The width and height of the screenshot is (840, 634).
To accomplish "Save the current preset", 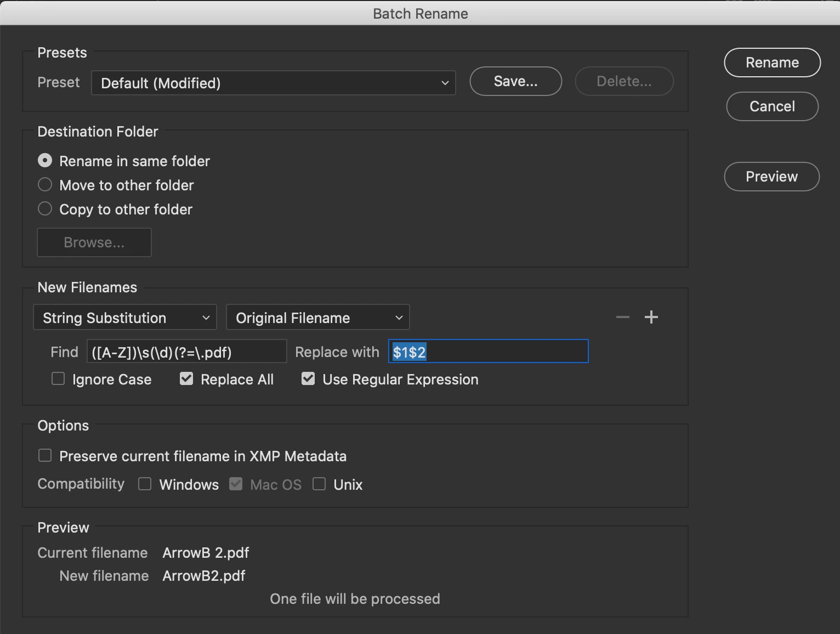I will tap(515, 81).
